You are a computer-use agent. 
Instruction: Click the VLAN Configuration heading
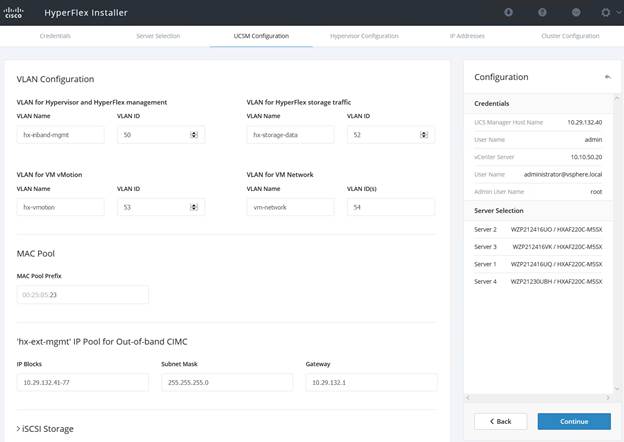tap(55, 79)
